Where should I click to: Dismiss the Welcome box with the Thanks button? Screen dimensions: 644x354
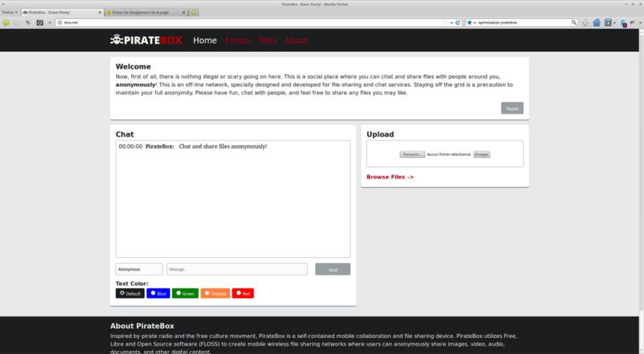(x=512, y=108)
